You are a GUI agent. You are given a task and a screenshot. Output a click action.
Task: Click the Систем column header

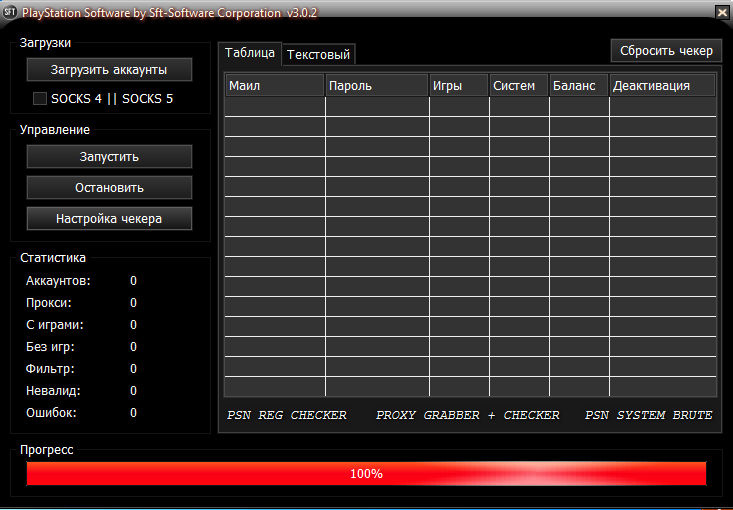[519, 86]
